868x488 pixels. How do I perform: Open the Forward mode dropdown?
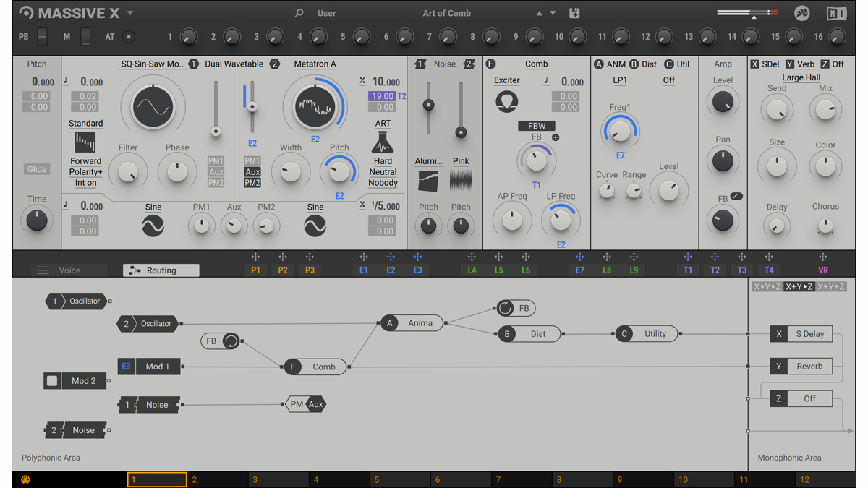(86, 161)
